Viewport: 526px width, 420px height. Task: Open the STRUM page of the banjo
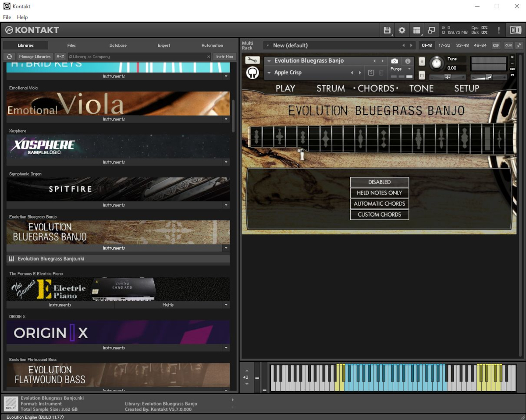331,88
